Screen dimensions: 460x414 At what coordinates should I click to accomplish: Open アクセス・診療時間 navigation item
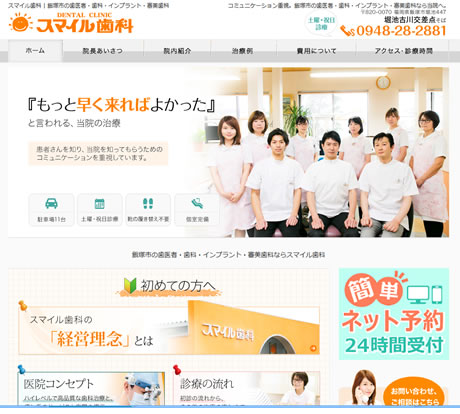tap(403, 51)
